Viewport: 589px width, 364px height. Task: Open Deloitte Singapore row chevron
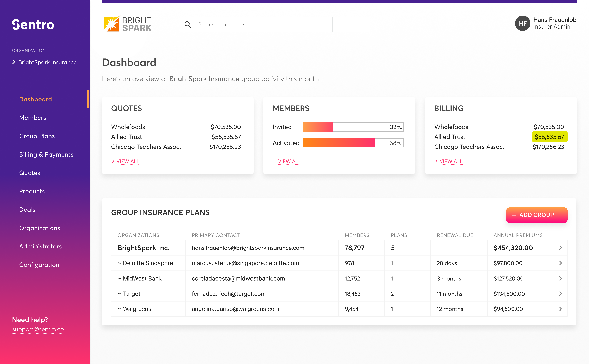(x=560, y=263)
